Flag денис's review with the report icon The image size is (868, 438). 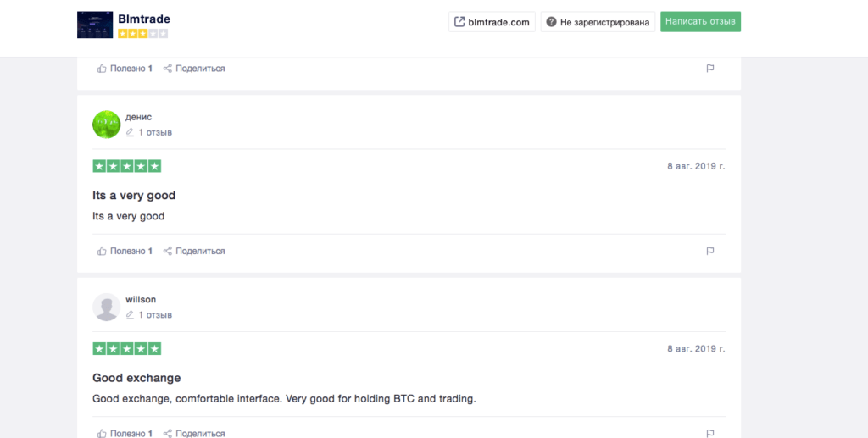tap(710, 251)
